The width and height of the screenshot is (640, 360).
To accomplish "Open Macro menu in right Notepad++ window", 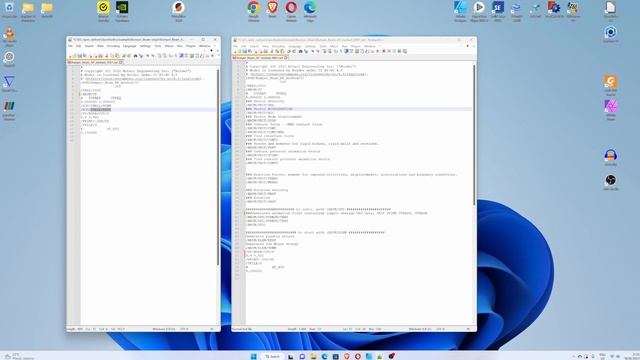I will point(334,46).
